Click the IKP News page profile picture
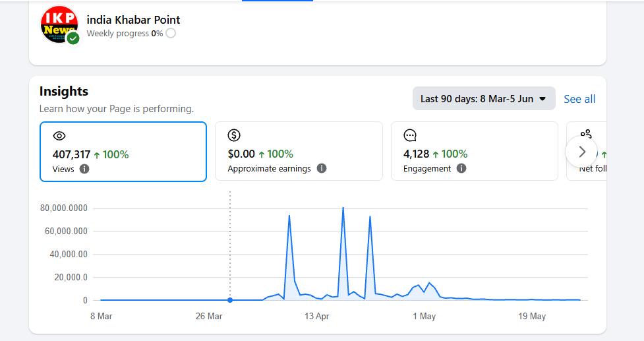 tap(59, 24)
